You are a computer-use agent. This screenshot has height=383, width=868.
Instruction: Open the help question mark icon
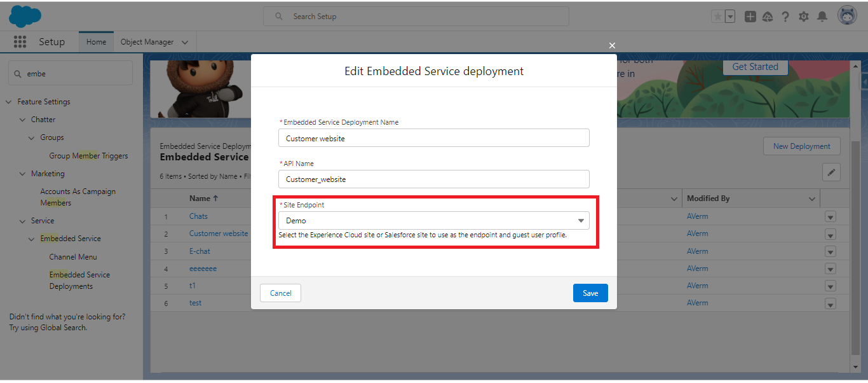(785, 17)
